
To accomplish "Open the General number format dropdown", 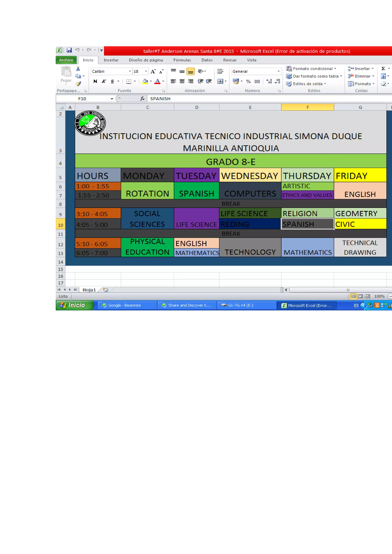I will 278,71.
